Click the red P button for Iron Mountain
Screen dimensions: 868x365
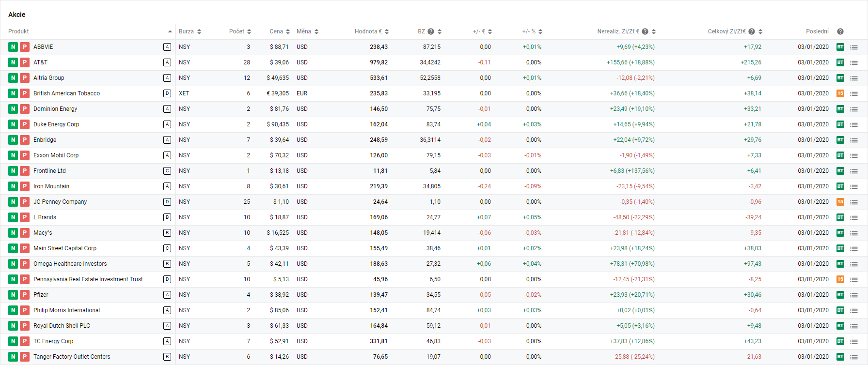[x=25, y=186]
